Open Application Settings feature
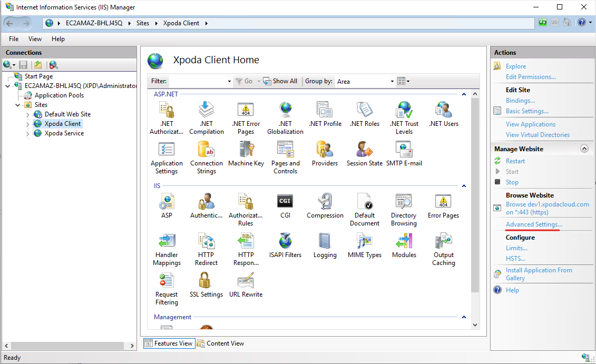596x364 pixels. pyautogui.click(x=167, y=158)
